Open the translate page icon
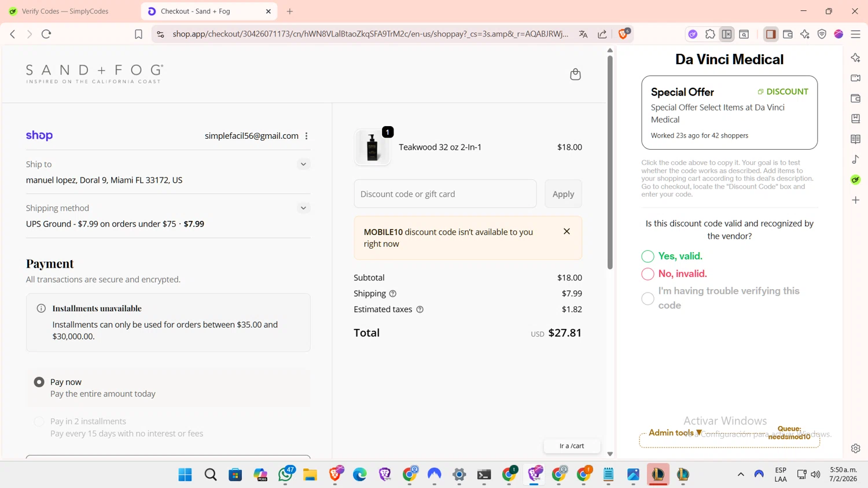 [x=583, y=34]
